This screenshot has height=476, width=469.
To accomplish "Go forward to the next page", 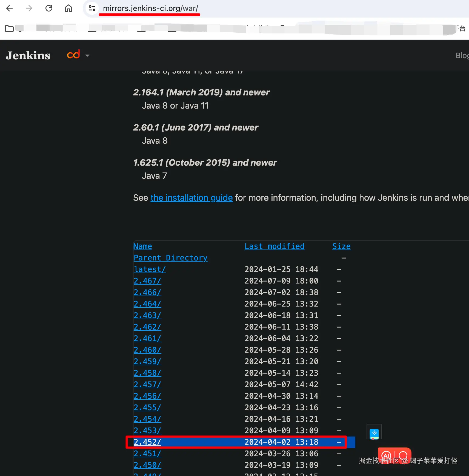I will click(x=29, y=8).
